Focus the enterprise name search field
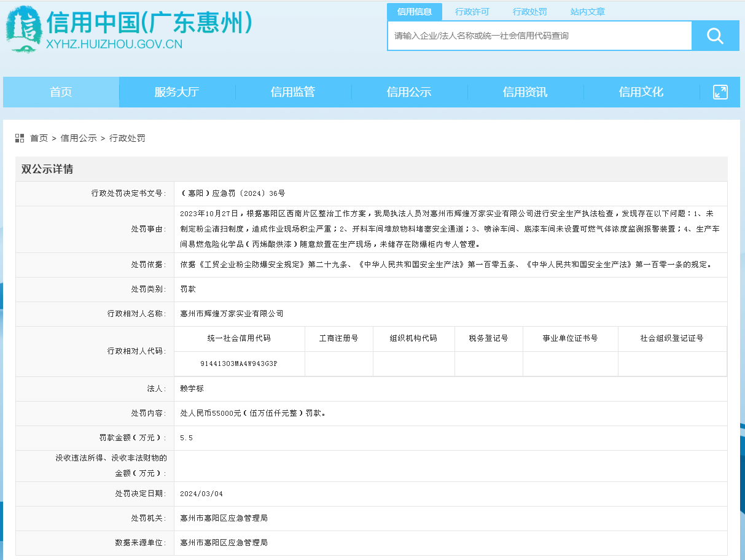This screenshot has width=745, height=560. 540,36
